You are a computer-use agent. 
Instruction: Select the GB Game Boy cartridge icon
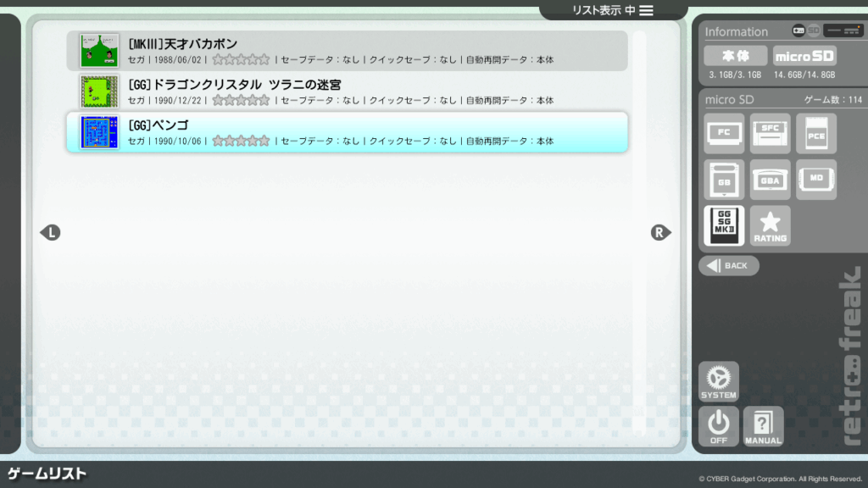pyautogui.click(x=724, y=180)
